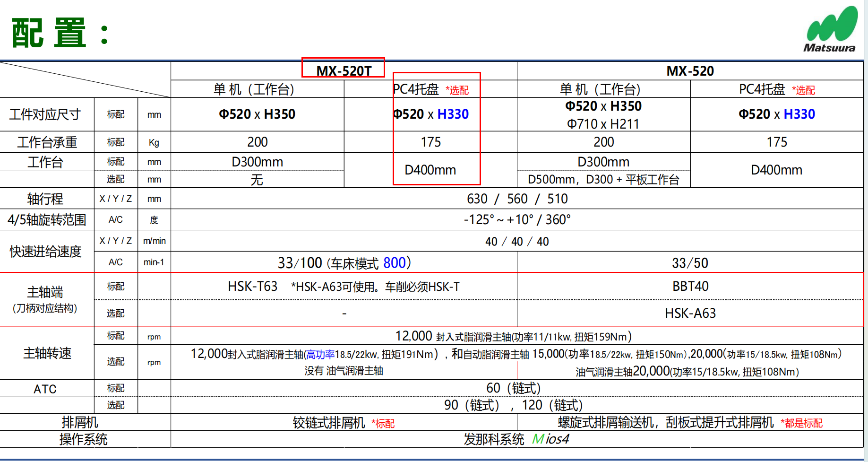The width and height of the screenshot is (868, 462).
Task: Click 175 in MX-520 PC4托盘 column
Action: click(777, 142)
